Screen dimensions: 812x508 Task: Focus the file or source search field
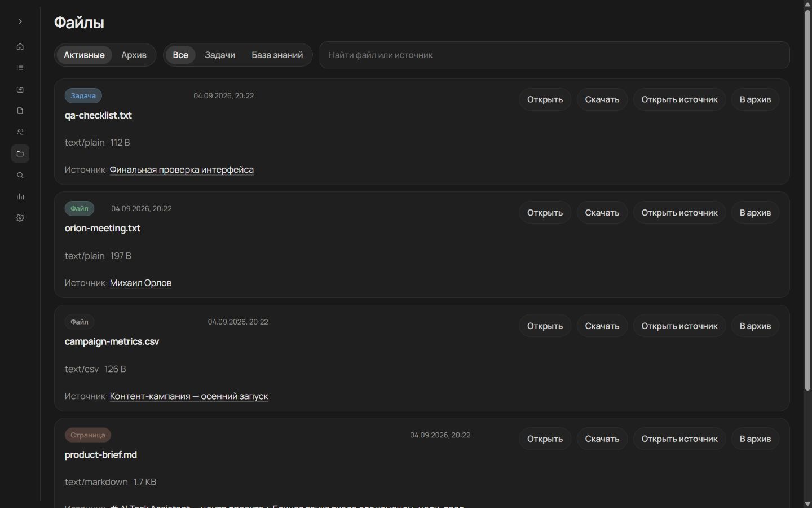tap(554, 55)
